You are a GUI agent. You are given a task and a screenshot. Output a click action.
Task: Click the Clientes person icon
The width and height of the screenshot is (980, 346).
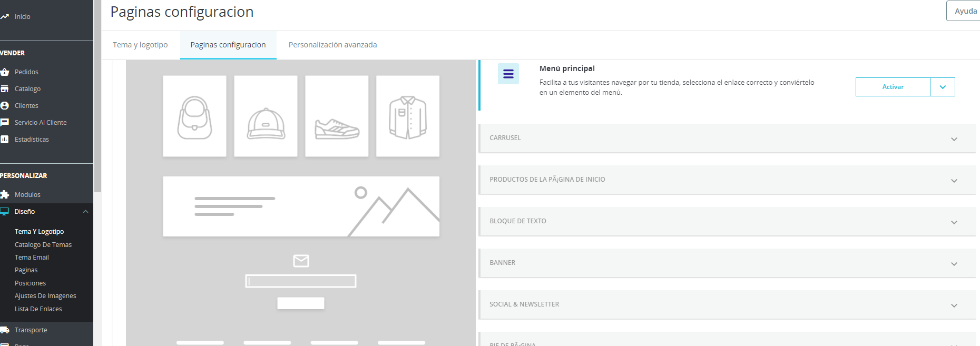(5, 106)
